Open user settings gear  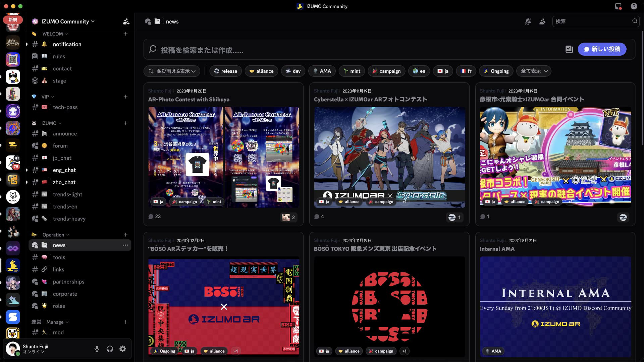(x=123, y=349)
